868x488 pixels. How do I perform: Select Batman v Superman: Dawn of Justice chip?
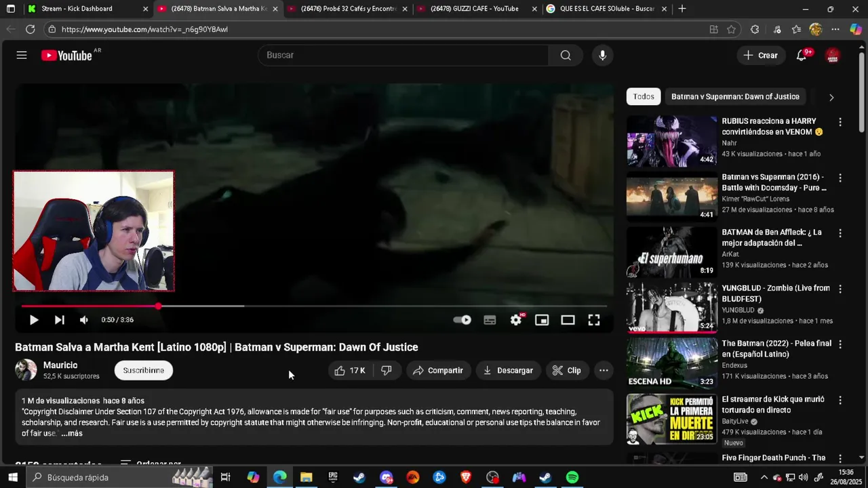tap(735, 96)
